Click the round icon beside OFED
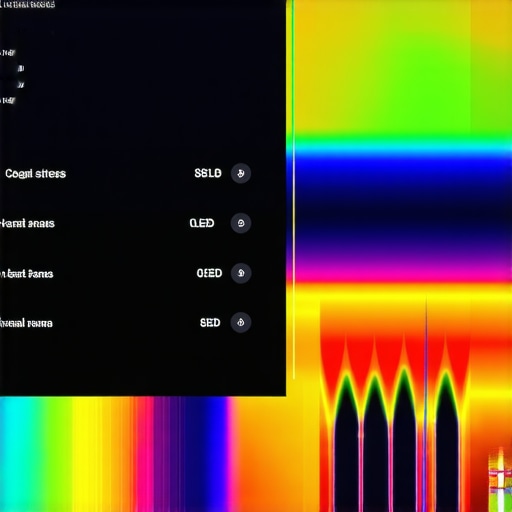This screenshot has height=512, width=512. (241, 273)
